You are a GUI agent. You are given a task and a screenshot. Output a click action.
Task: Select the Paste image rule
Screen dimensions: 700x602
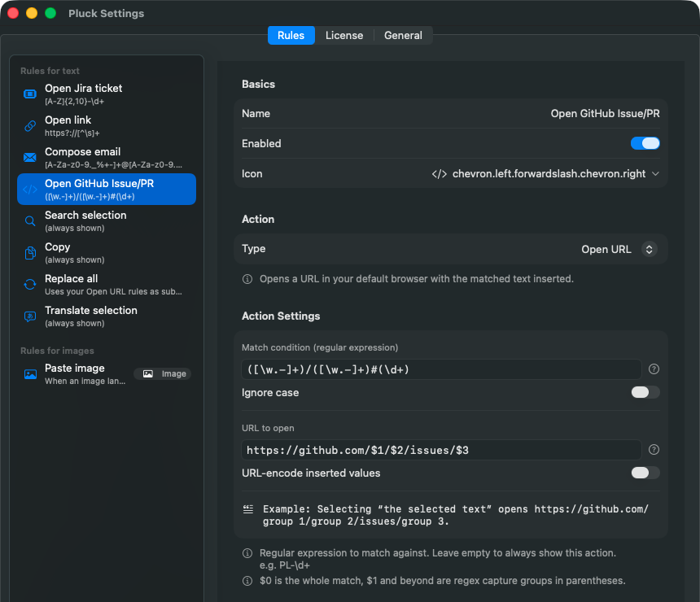tap(107, 374)
